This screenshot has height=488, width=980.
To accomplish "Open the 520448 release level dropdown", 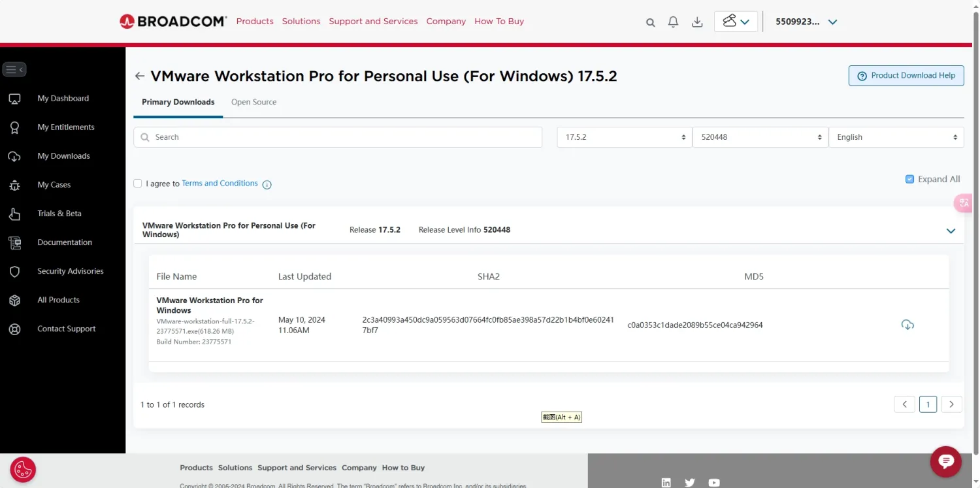I will (760, 137).
